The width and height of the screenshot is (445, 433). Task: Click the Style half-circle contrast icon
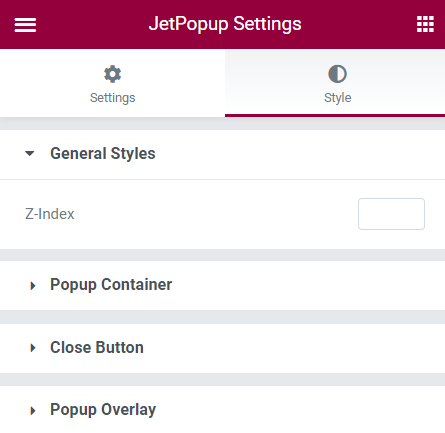337,74
